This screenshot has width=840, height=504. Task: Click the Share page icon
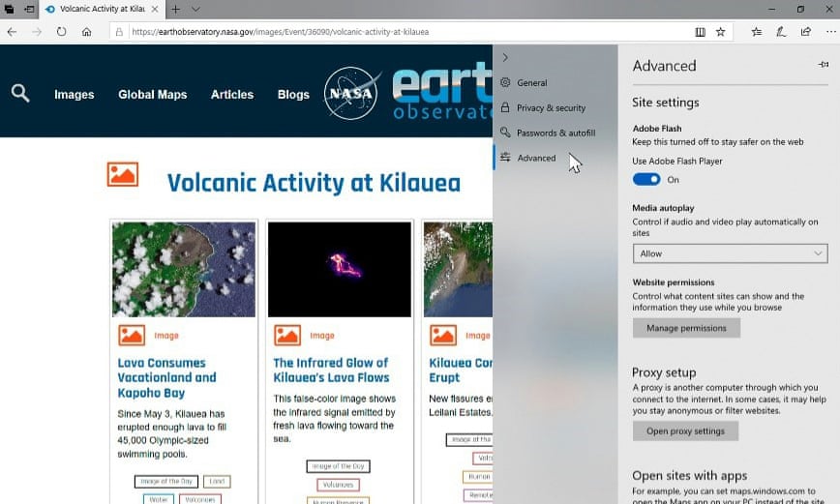[806, 32]
